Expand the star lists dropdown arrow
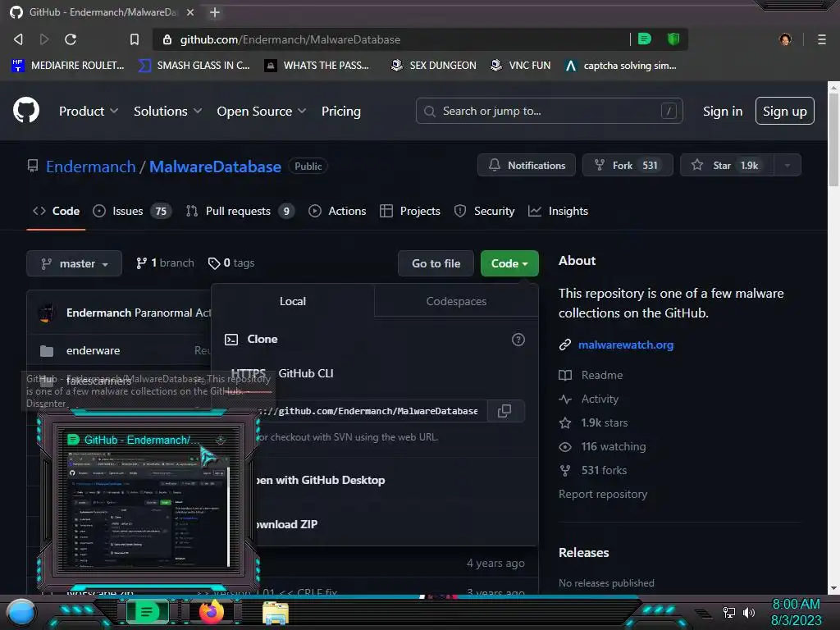The height and width of the screenshot is (630, 840). tap(787, 165)
